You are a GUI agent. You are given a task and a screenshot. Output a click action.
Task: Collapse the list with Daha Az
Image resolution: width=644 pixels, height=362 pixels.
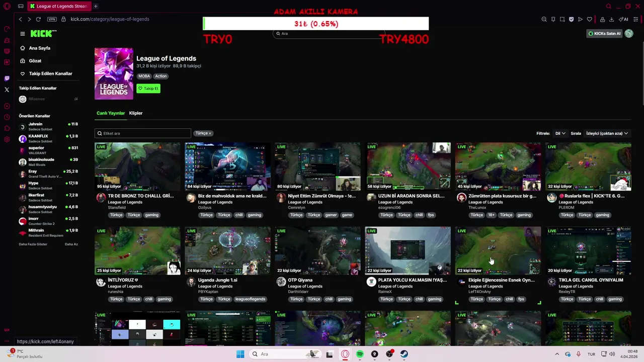71,244
